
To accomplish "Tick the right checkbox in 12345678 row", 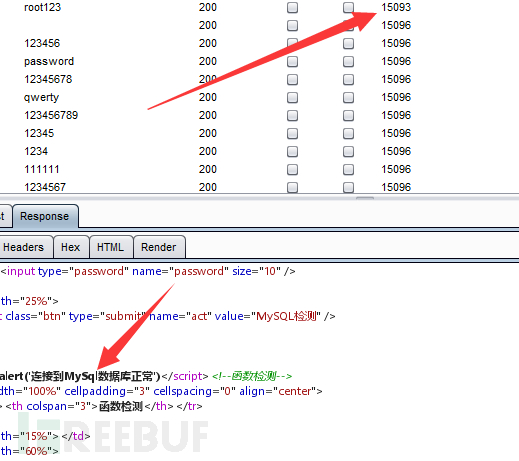I will click(348, 79).
